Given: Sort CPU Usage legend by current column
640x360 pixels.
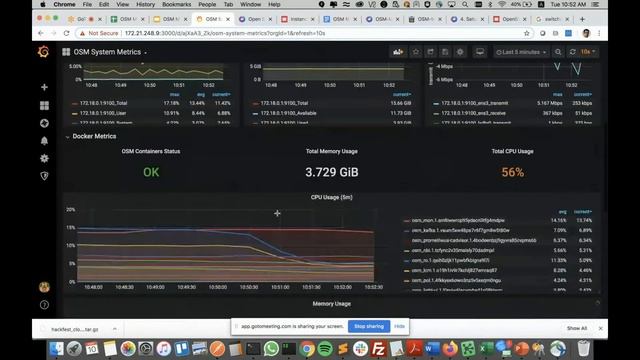Looking at the screenshot, I should pyautogui.click(x=582, y=212).
